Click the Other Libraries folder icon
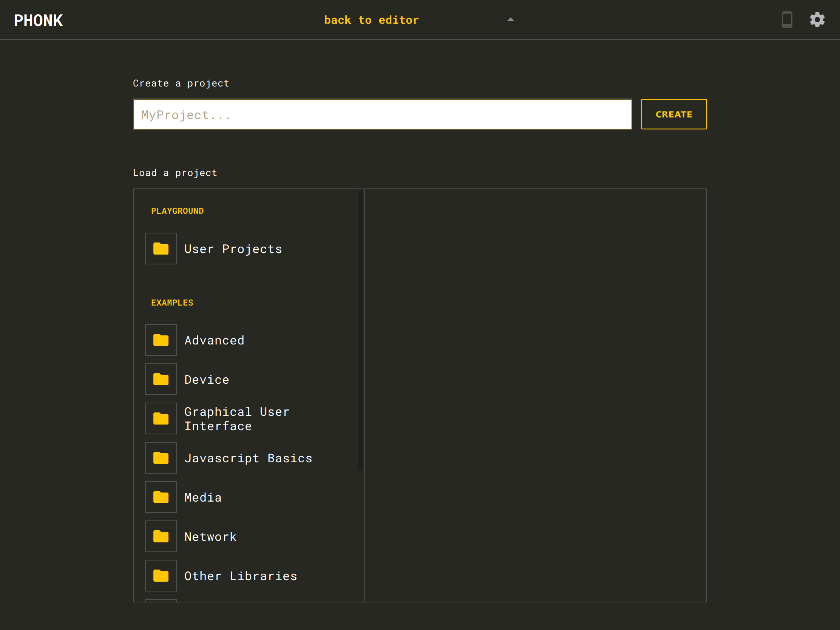This screenshot has height=630, width=840. click(161, 576)
